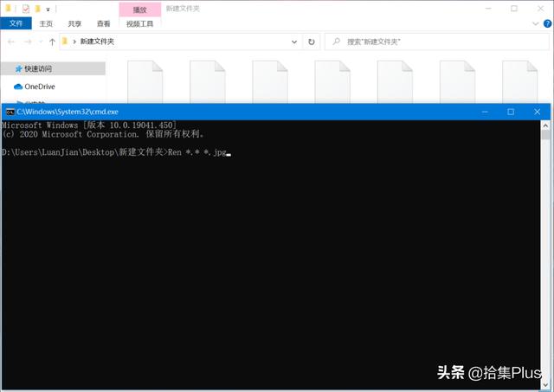Viewport: 554px width, 392px height.
Task: Refresh the folder with the reload icon
Action: pos(312,41)
